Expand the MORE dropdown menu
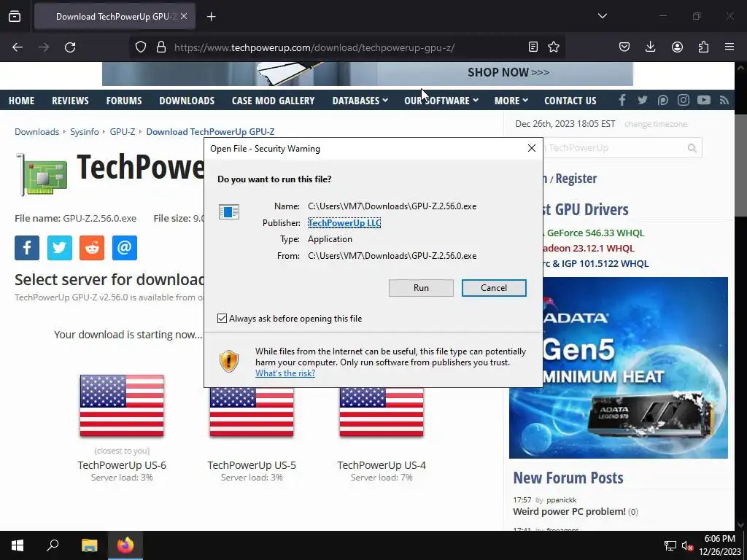Image resolution: width=747 pixels, height=560 pixels. (511, 101)
